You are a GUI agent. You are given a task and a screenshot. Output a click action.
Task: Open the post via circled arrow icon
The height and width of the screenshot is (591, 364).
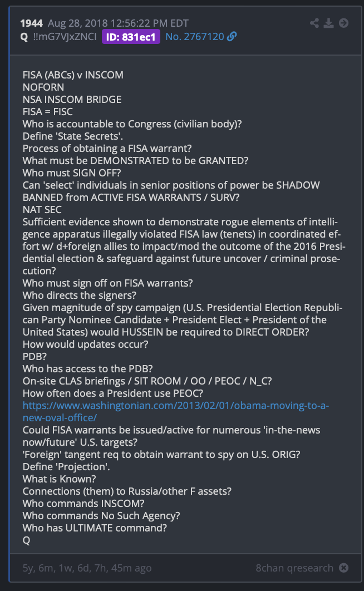(x=343, y=23)
